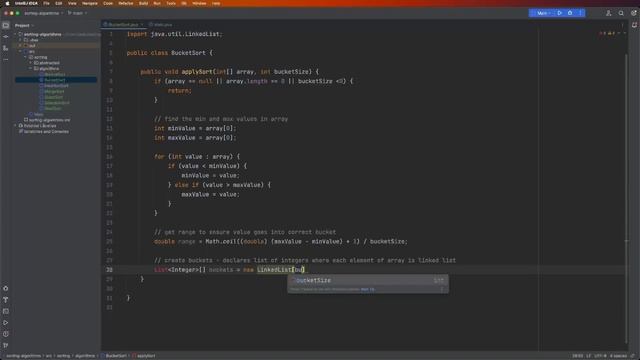Click the editor vertical scrollbar
This screenshot has height=360, width=640.
tap(627, 198)
